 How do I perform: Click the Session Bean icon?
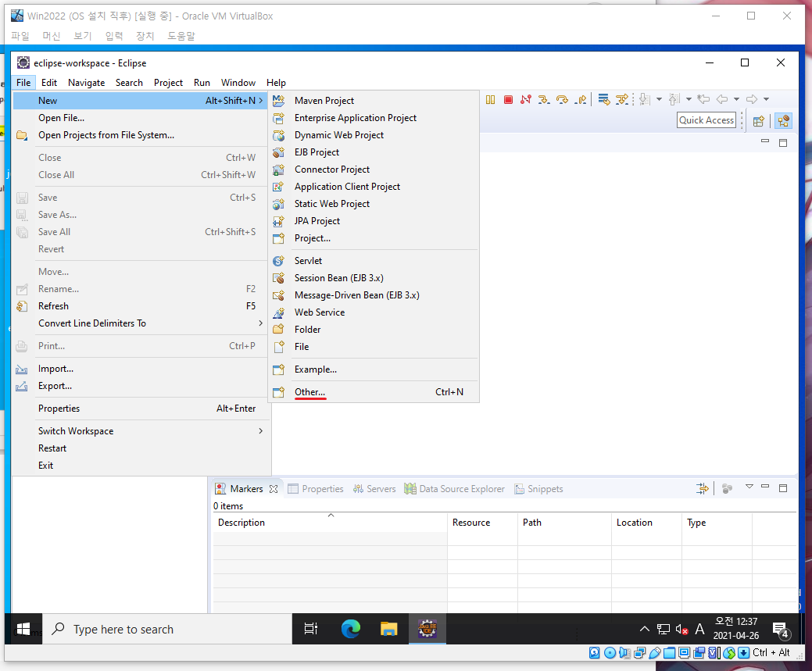(x=278, y=278)
